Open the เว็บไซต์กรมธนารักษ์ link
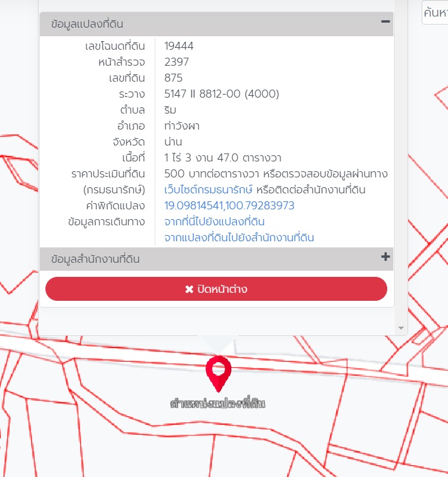Viewport: 448px width, 477px height. coord(208,190)
